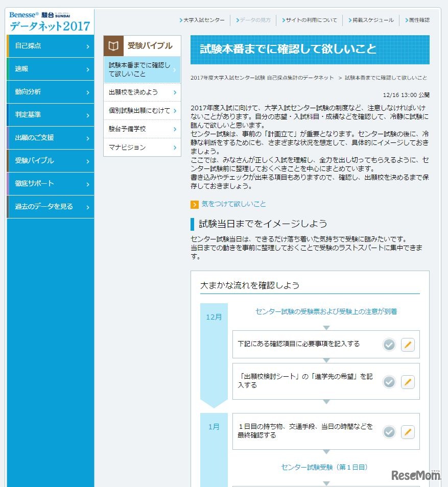
Task: Open the 大学入試センター top link
Action: click(x=202, y=20)
